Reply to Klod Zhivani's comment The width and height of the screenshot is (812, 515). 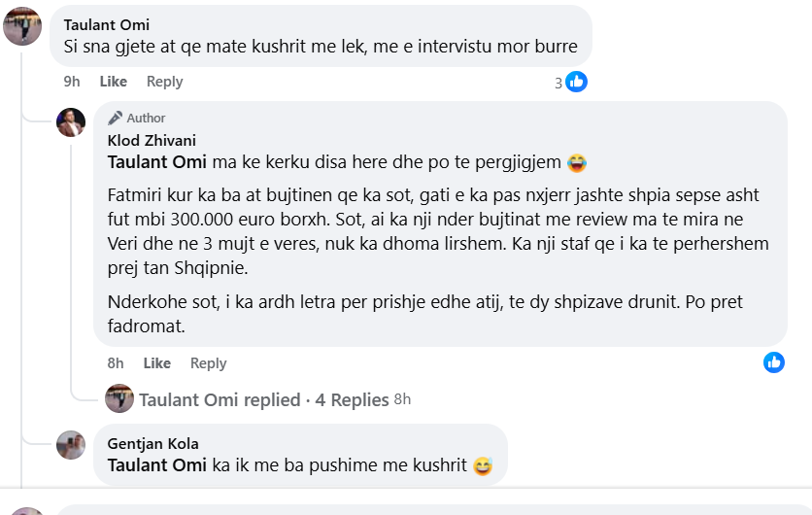pyautogui.click(x=208, y=363)
